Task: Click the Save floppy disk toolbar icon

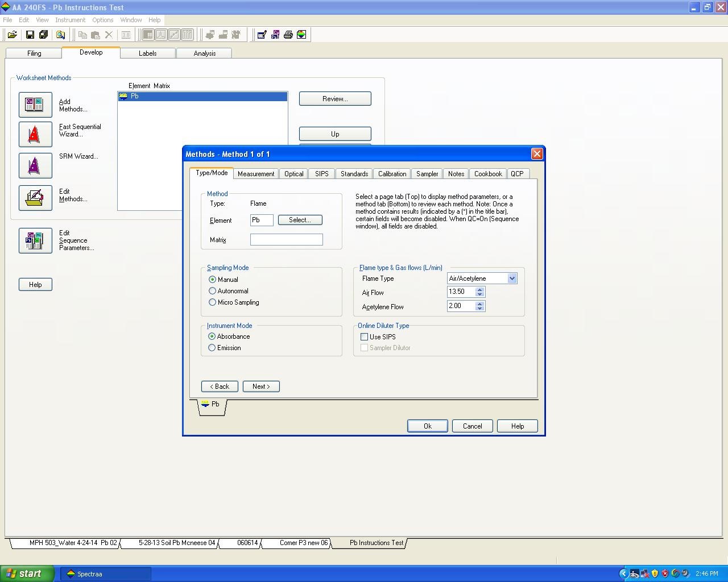Action: (x=30, y=35)
